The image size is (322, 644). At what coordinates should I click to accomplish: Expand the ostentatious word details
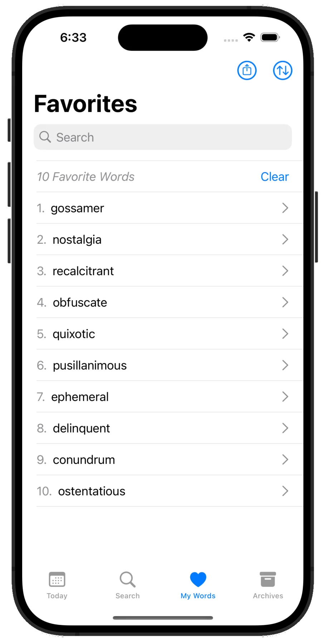285,491
